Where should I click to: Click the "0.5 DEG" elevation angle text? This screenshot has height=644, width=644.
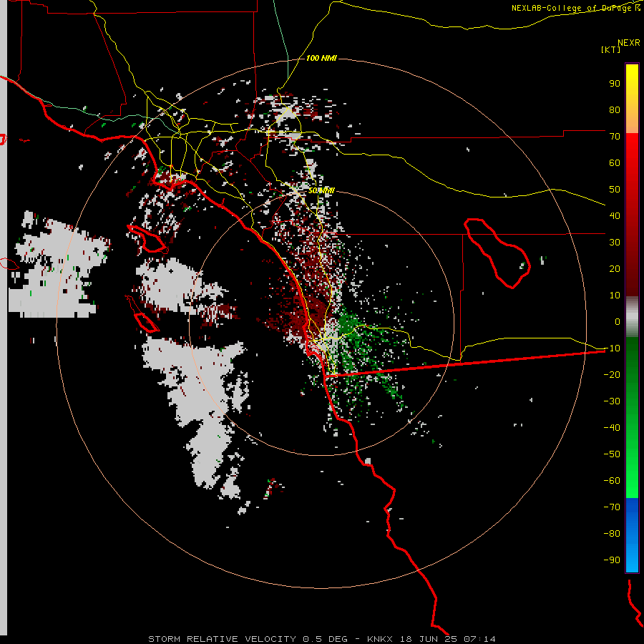tap(326, 639)
